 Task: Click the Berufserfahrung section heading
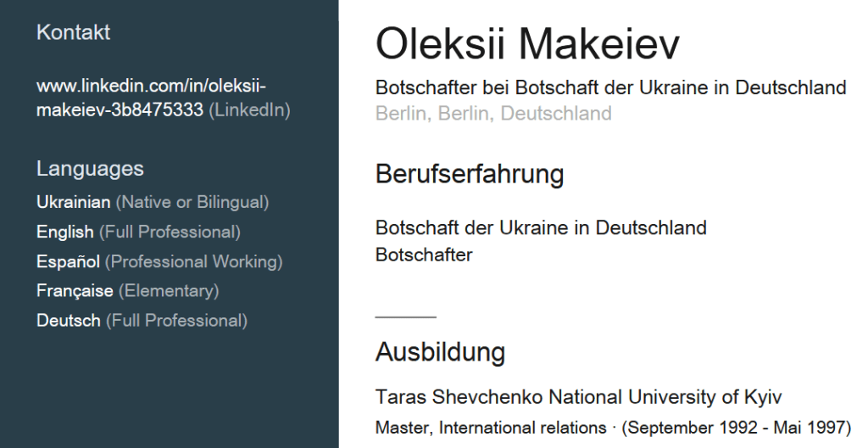tap(470, 174)
